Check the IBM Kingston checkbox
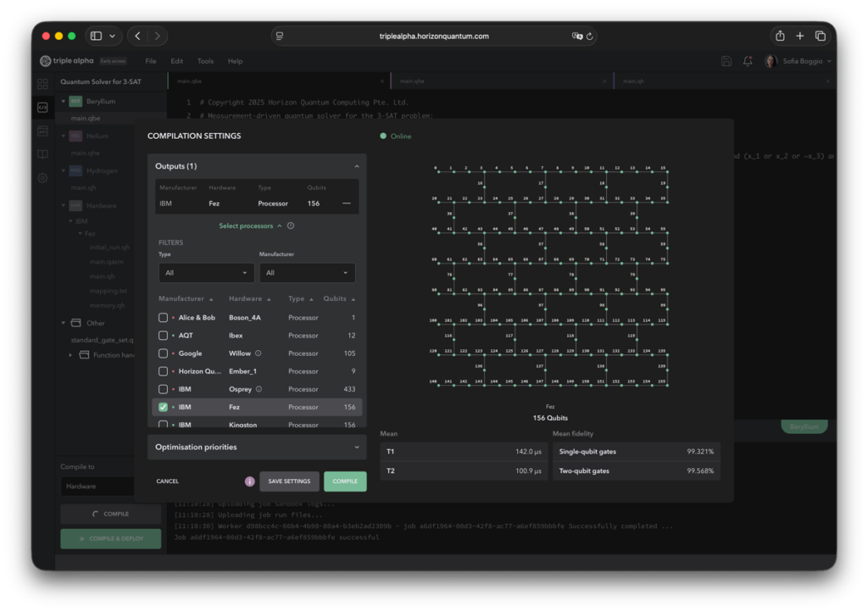Screen dimensions: 868x612 [163, 425]
